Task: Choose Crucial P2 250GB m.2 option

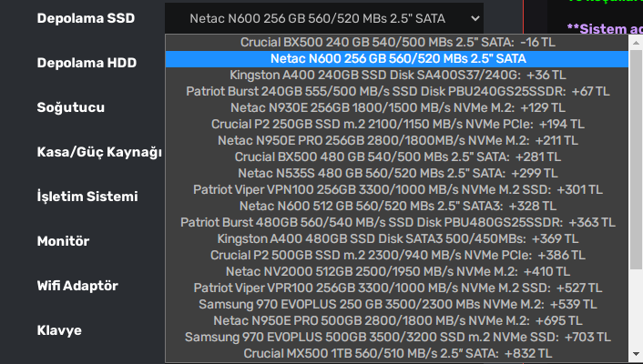Action: [x=398, y=124]
